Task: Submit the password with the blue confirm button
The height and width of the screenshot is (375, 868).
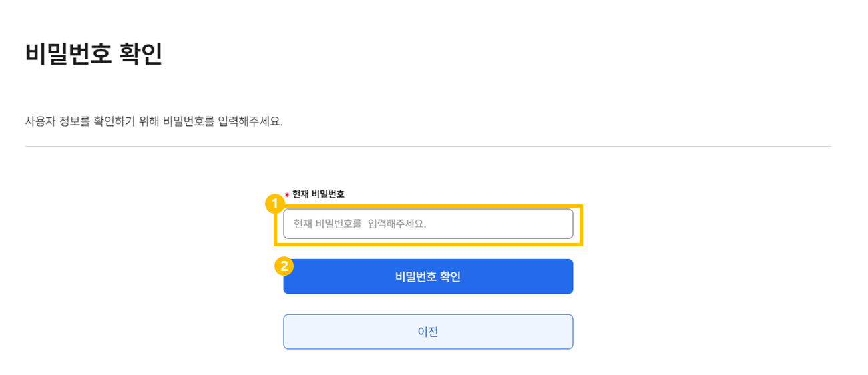Action: click(428, 276)
